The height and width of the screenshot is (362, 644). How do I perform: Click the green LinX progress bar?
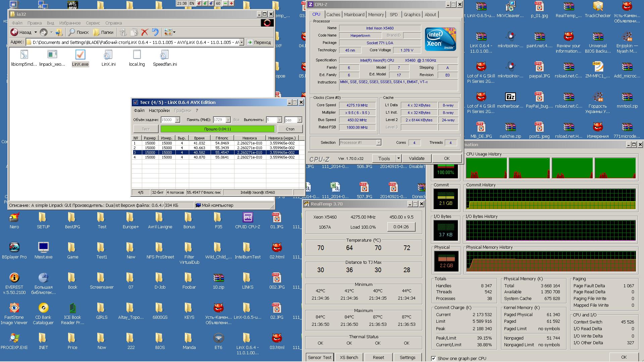click(x=217, y=129)
